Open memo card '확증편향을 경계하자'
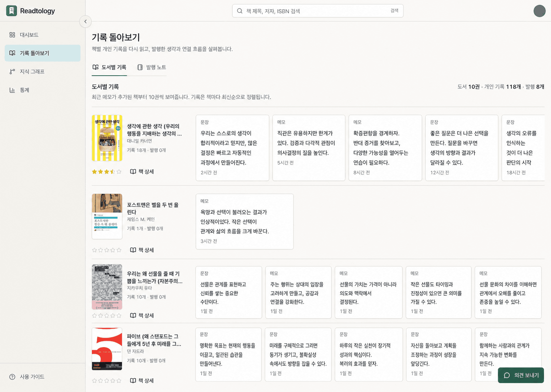The height and width of the screenshot is (392, 551). [x=385, y=148]
